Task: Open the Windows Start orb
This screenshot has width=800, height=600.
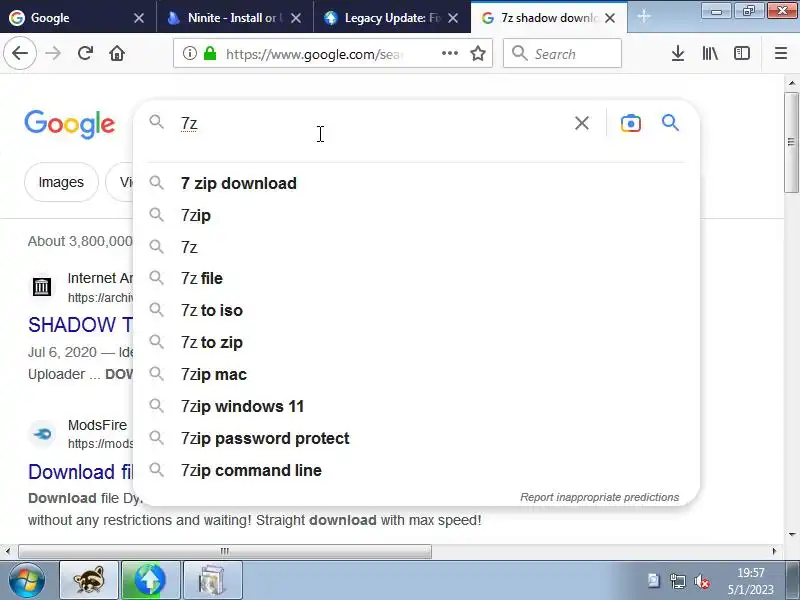Action: (x=27, y=580)
